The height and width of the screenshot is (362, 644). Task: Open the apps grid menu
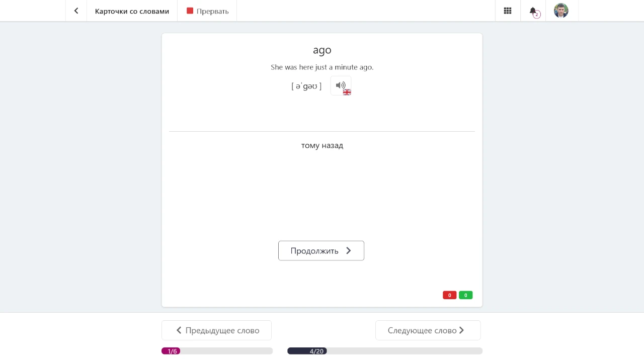tap(508, 11)
